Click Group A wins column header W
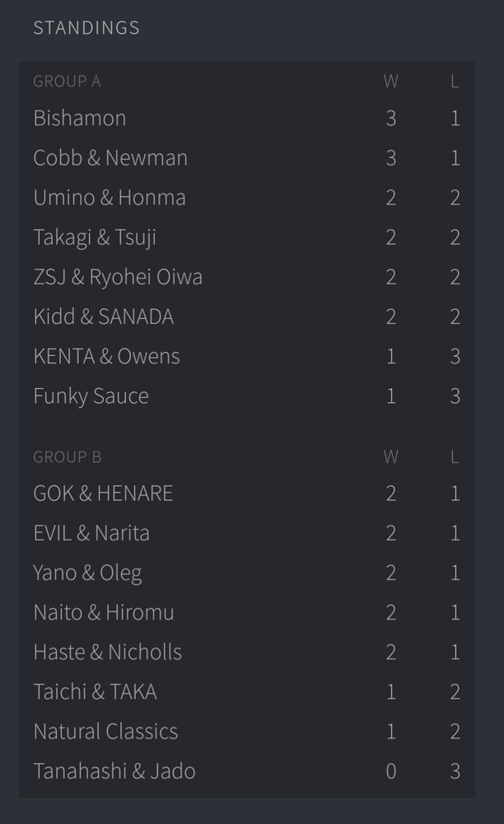This screenshot has height=824, width=504. tap(390, 82)
